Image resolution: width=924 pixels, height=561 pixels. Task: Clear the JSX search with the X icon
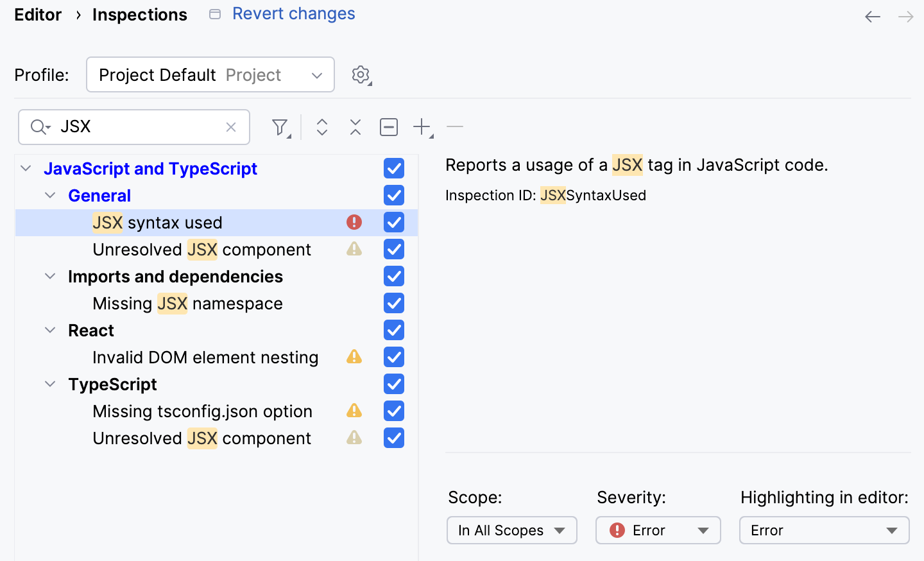(x=230, y=127)
